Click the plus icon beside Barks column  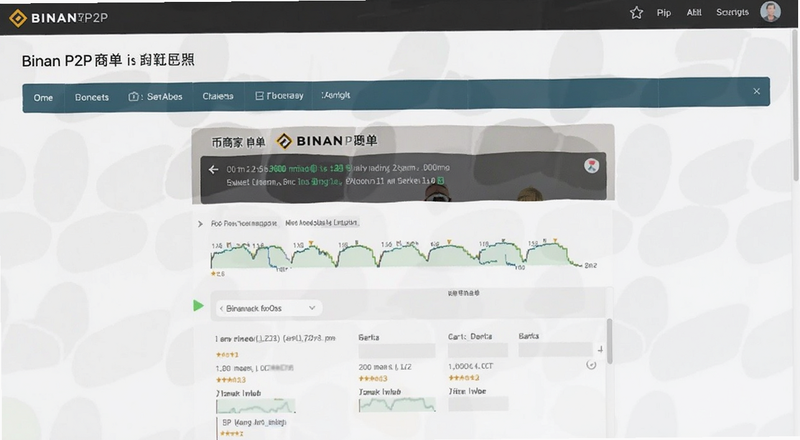tap(601, 350)
